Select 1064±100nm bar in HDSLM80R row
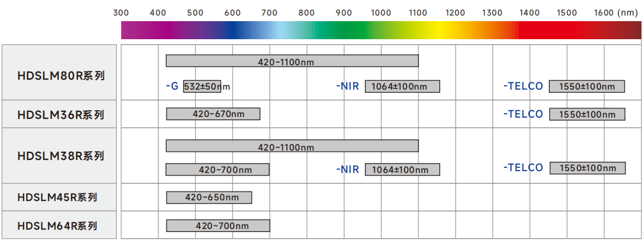The image size is (644, 242). pos(403,86)
